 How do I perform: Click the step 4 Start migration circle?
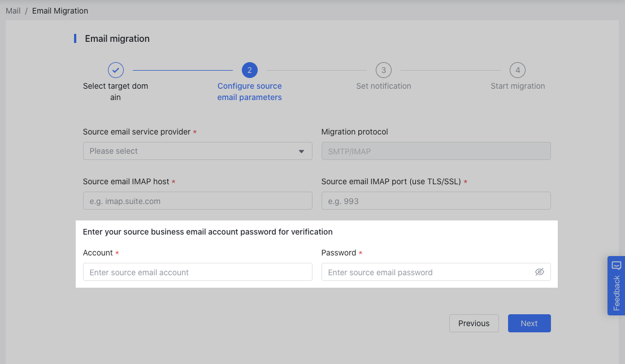517,70
